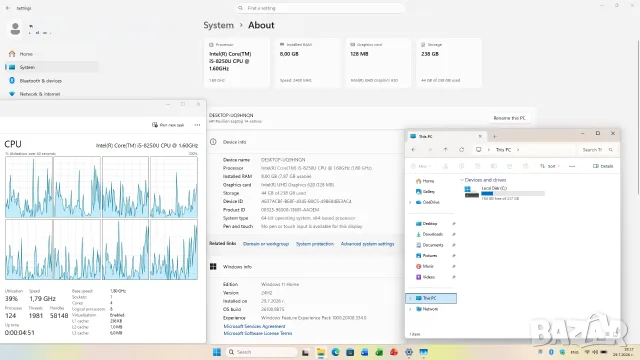640x360 pixels.
Task: Collapse Devices and drives group
Action: (x=462, y=180)
